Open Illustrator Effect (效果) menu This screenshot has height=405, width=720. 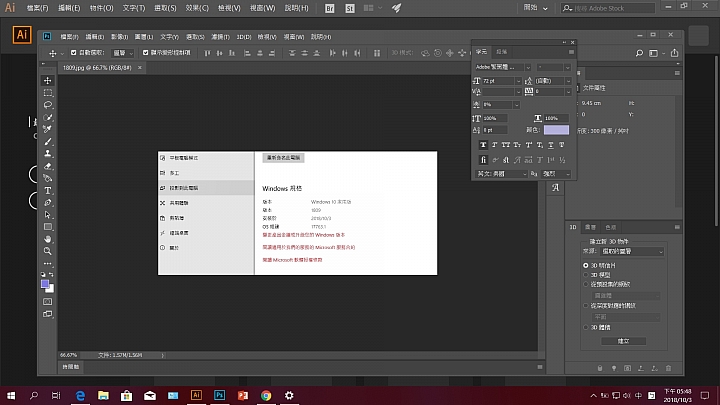tap(197, 8)
